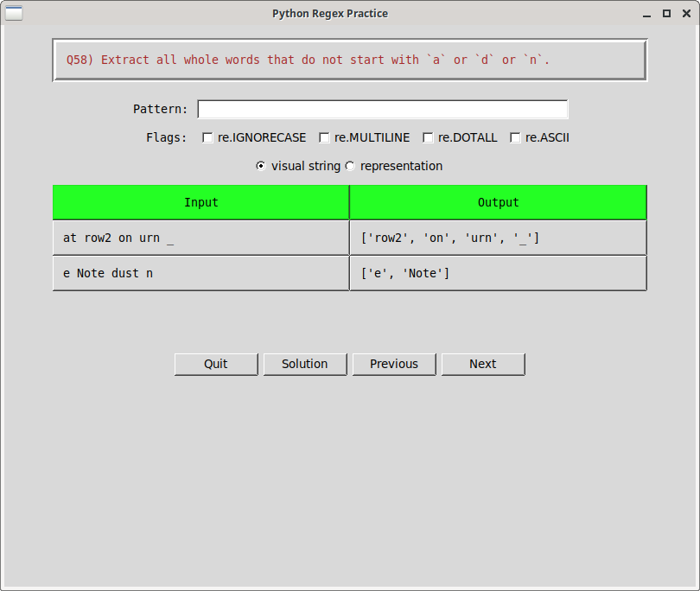Click input cell 'e Note dust n'
Viewport: 700px width, 591px height.
[200, 273]
